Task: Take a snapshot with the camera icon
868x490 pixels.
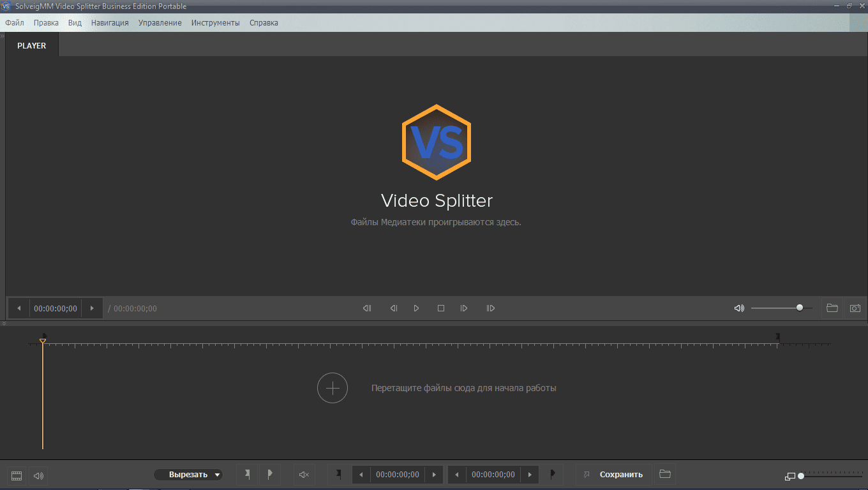Action: (855, 308)
